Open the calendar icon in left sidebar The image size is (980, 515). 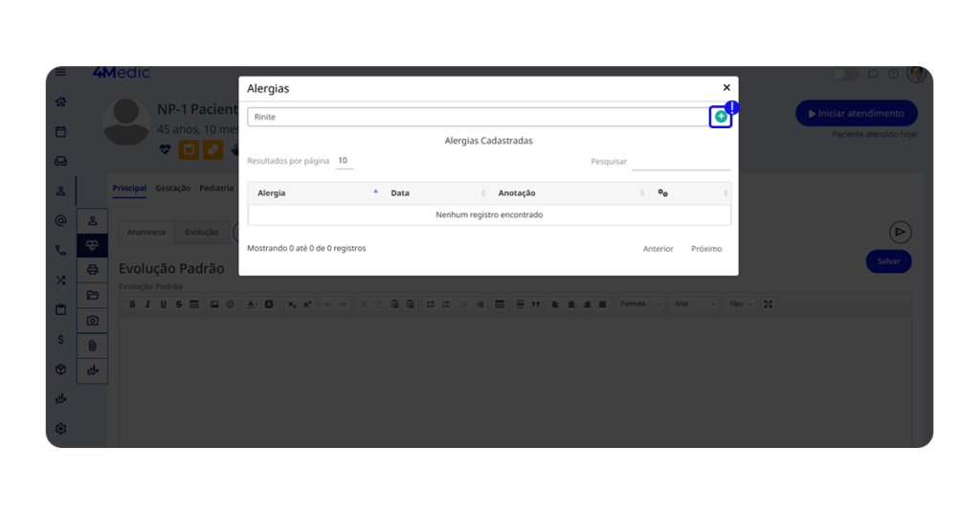coord(61,131)
